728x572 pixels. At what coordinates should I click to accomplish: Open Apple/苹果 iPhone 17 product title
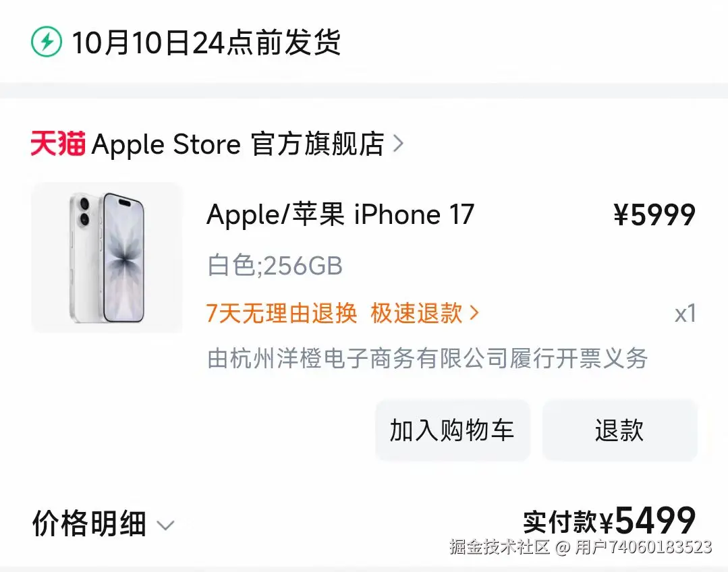340,214
